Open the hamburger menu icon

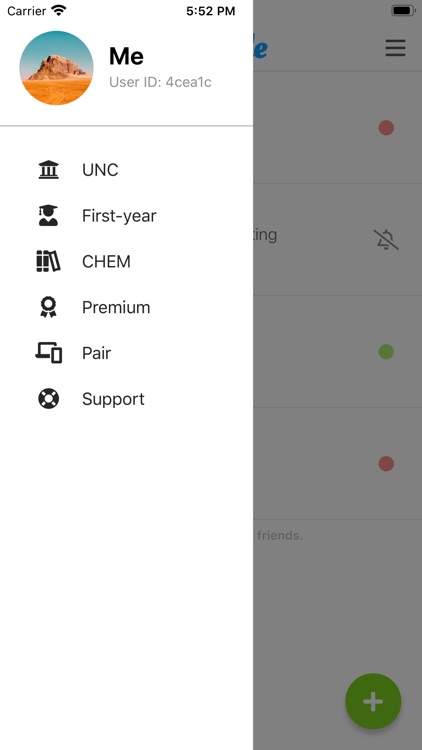tap(396, 48)
